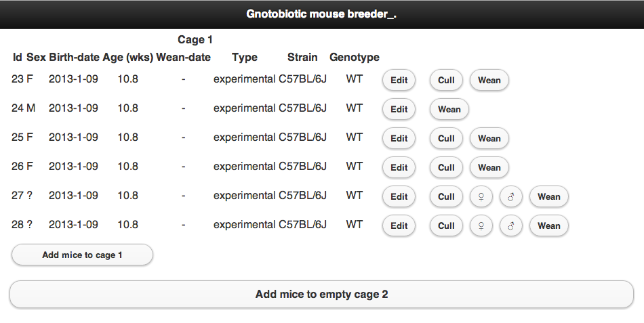This screenshot has width=644, height=323.
Task: Mark mouse 28 as female
Action: point(481,226)
